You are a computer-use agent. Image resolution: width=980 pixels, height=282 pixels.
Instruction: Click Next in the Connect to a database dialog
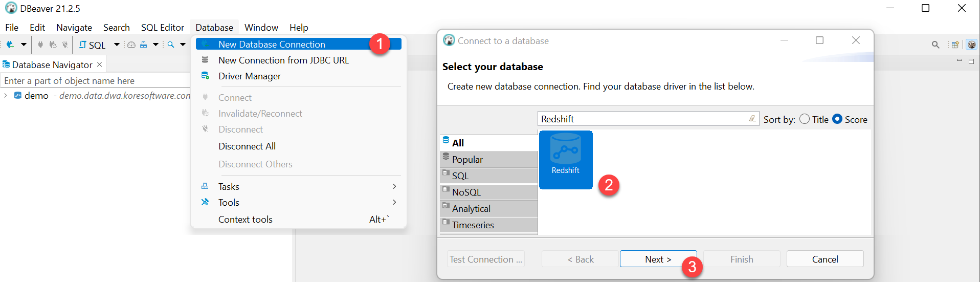[658, 259]
